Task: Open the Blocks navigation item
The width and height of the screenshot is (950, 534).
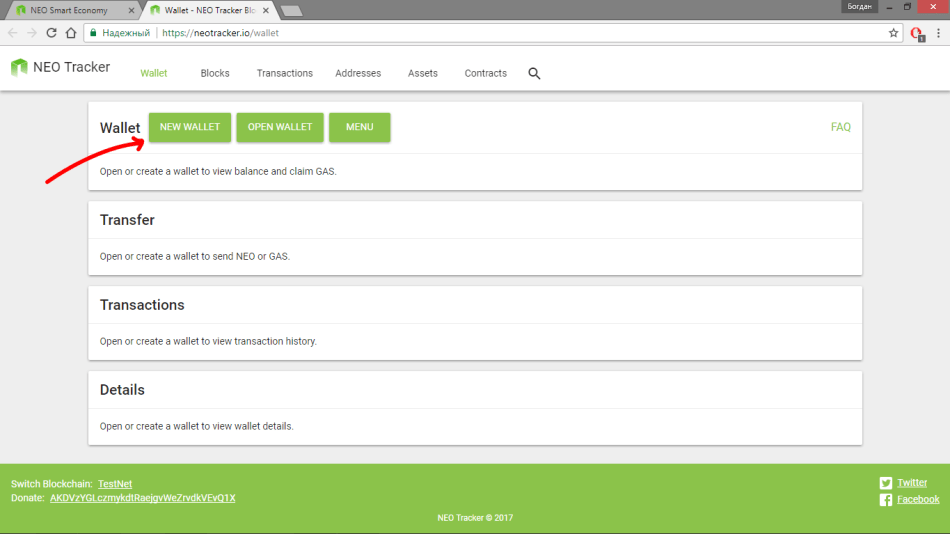Action: click(x=215, y=73)
